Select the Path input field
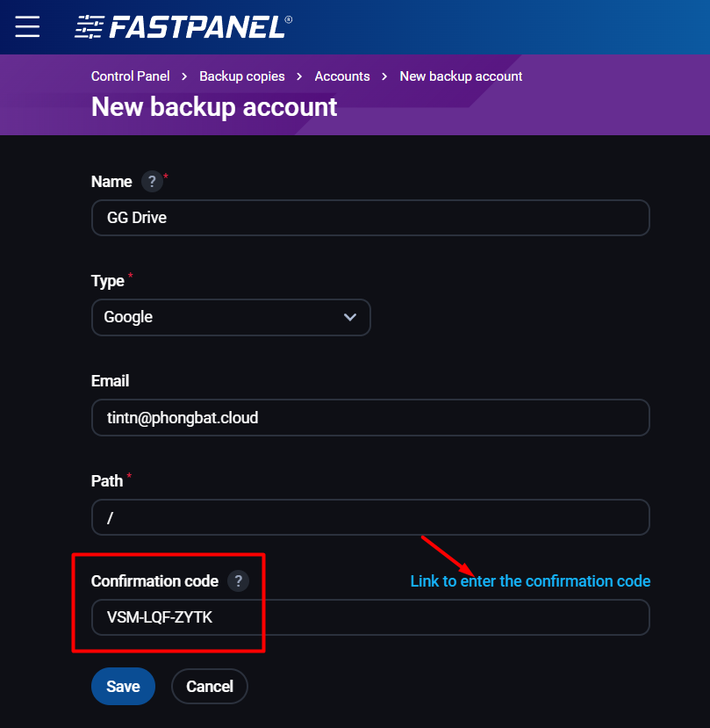710x728 pixels. (x=370, y=517)
